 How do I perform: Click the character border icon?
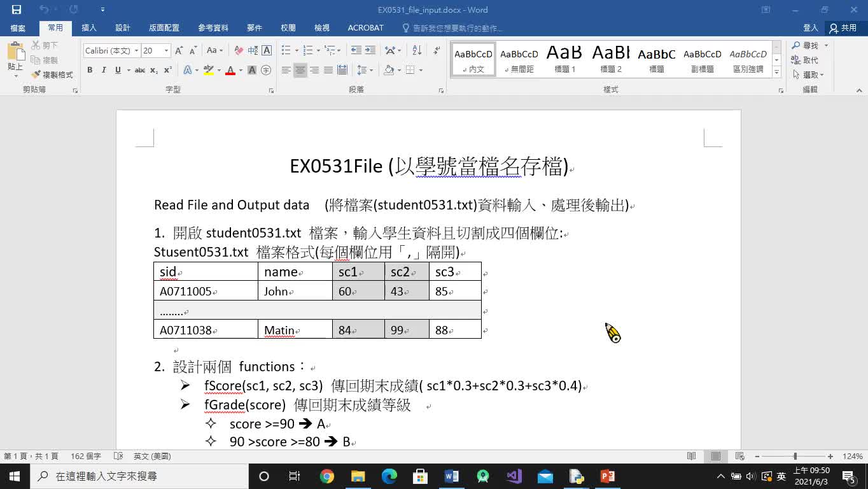click(267, 50)
